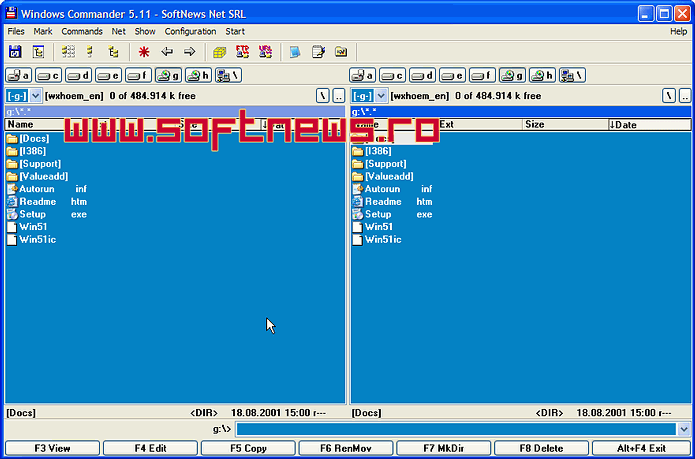The height and width of the screenshot is (459, 695).
Task: Click the pack files yellow cube icon
Action: [219, 52]
